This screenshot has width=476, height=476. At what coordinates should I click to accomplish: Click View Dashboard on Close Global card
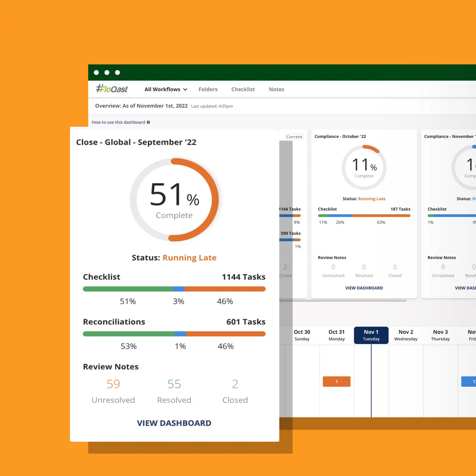pyautogui.click(x=174, y=423)
